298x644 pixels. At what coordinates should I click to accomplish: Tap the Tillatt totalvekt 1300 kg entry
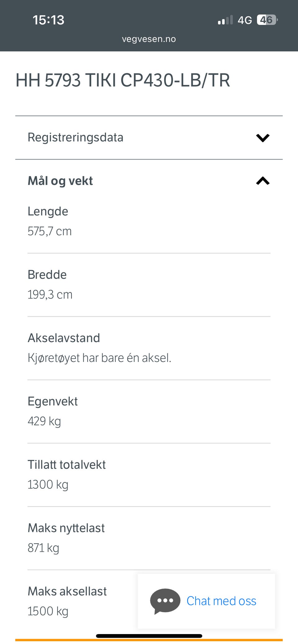(x=149, y=475)
